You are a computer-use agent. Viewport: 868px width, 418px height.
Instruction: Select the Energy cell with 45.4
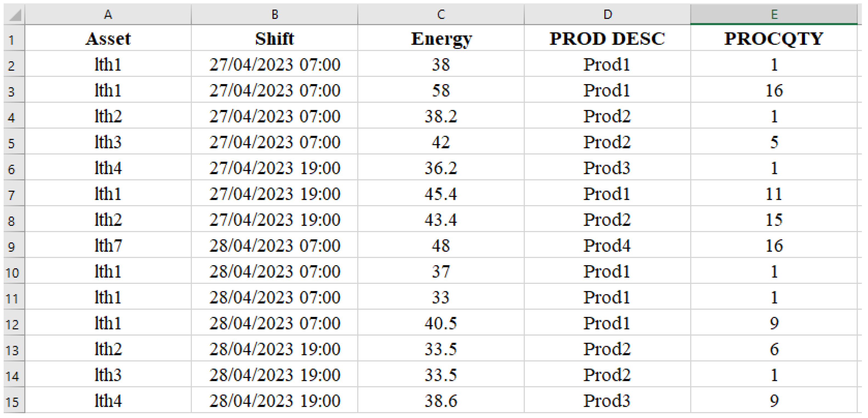(441, 194)
